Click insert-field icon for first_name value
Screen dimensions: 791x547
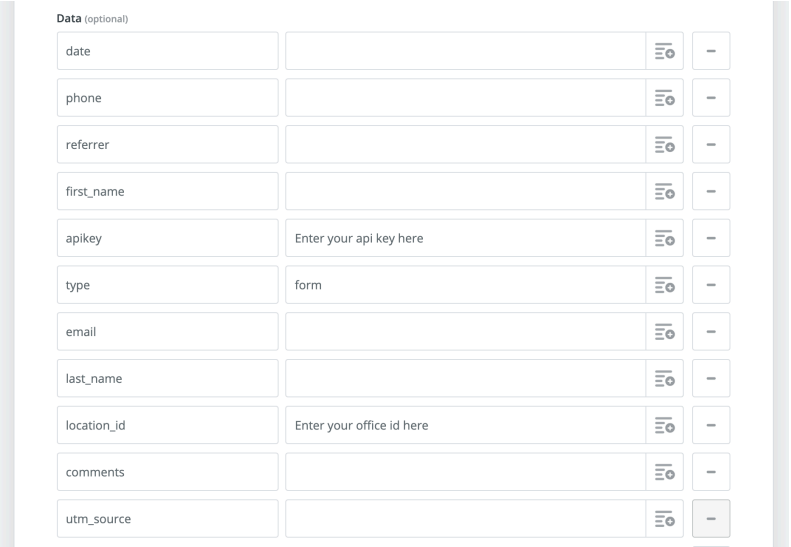664,192
